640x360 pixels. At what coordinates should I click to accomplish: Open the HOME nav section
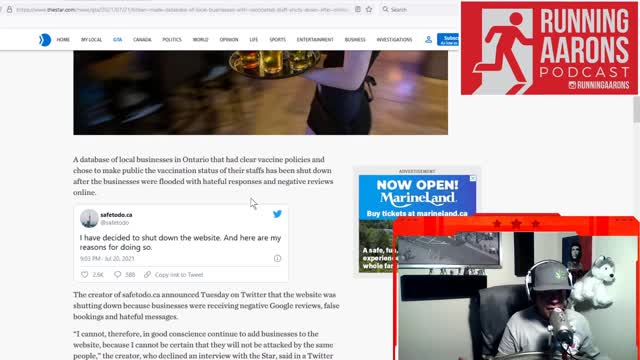[x=63, y=40]
